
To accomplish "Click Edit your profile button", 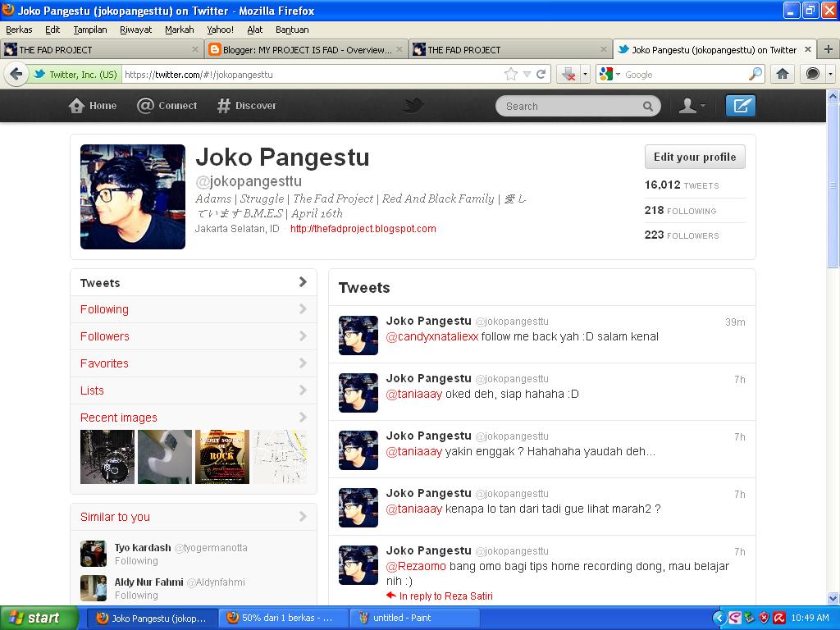I will click(x=695, y=157).
